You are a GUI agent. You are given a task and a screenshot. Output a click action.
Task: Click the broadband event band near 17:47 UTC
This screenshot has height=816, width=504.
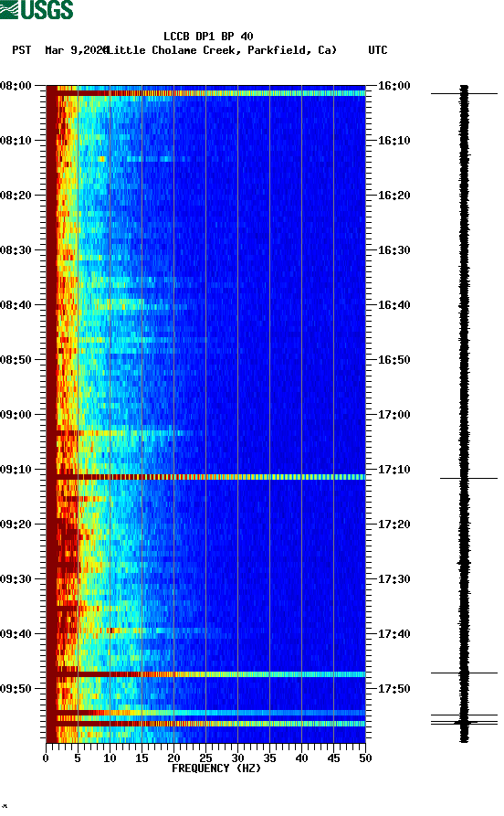[206, 674]
